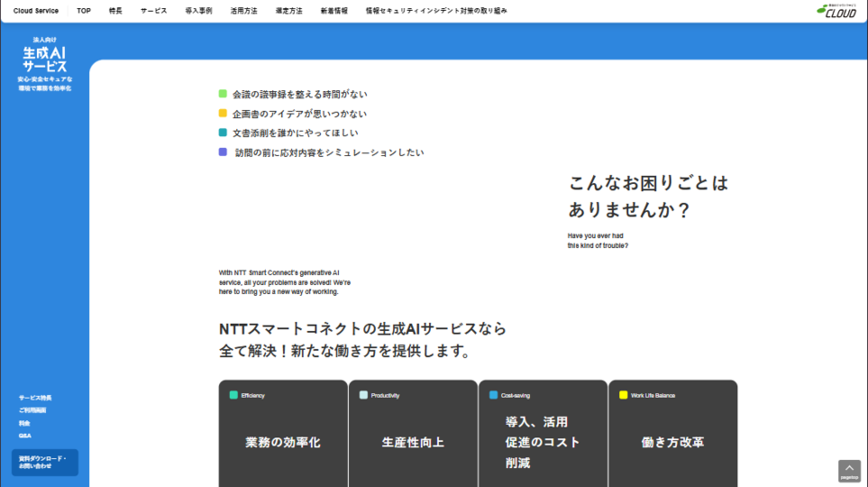Jump to 料金 in the sidebar
This screenshot has width=868, height=487.
tap(24, 423)
